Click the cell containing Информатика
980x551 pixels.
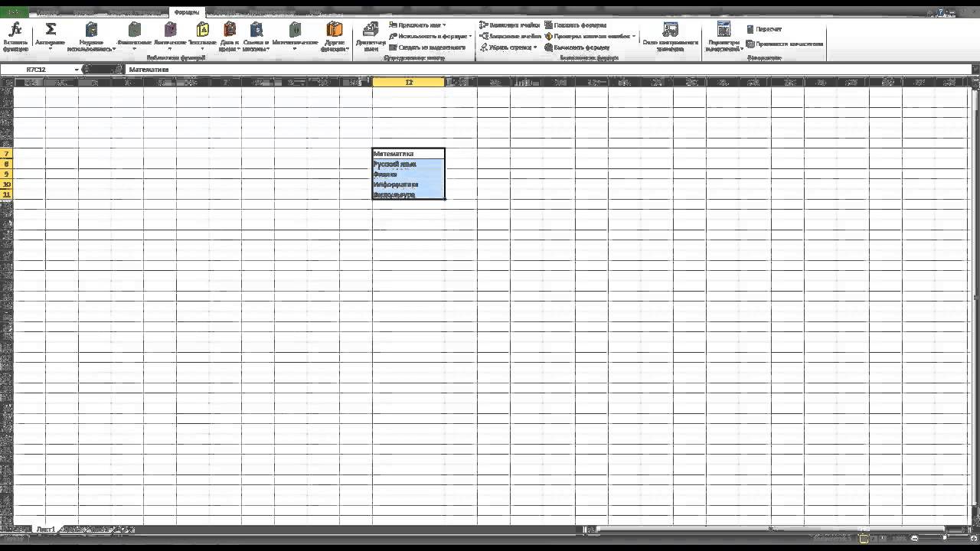click(x=408, y=184)
